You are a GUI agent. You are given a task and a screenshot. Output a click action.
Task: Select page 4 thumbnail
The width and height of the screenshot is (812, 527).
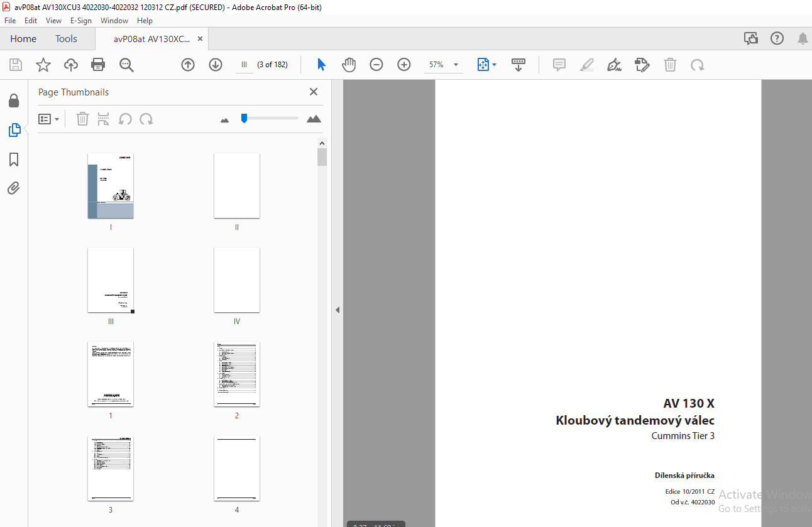pyautogui.click(x=237, y=469)
